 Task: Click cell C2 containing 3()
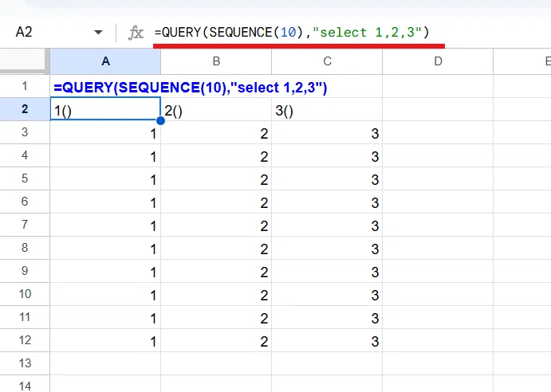pyautogui.click(x=327, y=109)
